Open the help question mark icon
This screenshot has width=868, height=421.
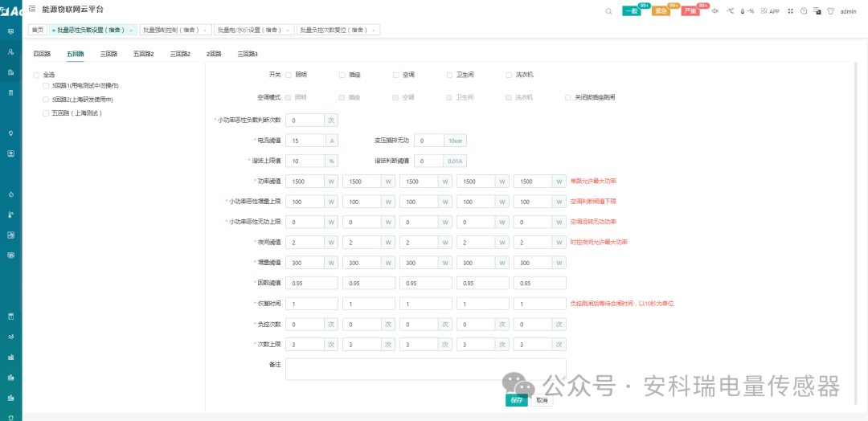[803, 11]
